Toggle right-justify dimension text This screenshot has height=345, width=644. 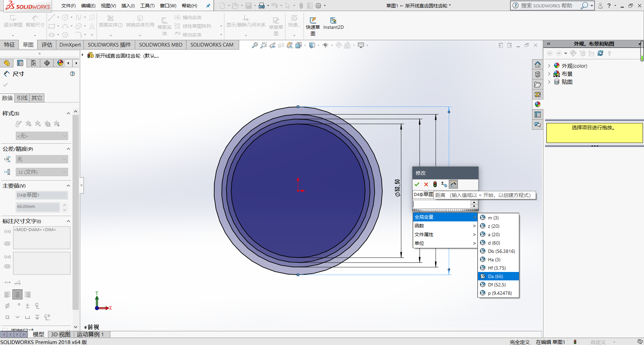pos(28,295)
